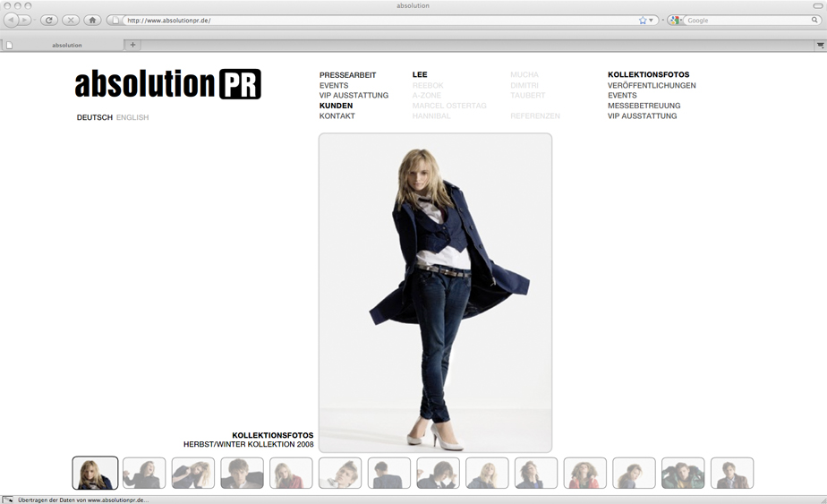Click the browser back button

pyautogui.click(x=12, y=20)
